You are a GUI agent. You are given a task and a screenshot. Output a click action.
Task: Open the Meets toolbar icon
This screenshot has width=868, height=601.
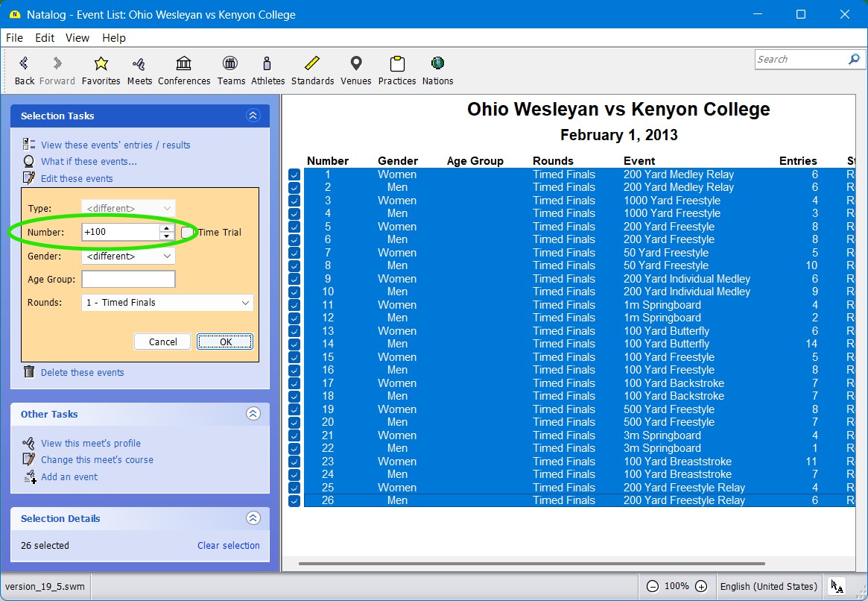coord(139,70)
